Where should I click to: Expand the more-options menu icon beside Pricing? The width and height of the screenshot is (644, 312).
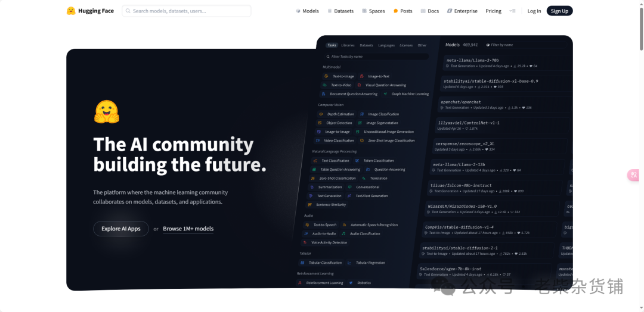click(x=512, y=11)
